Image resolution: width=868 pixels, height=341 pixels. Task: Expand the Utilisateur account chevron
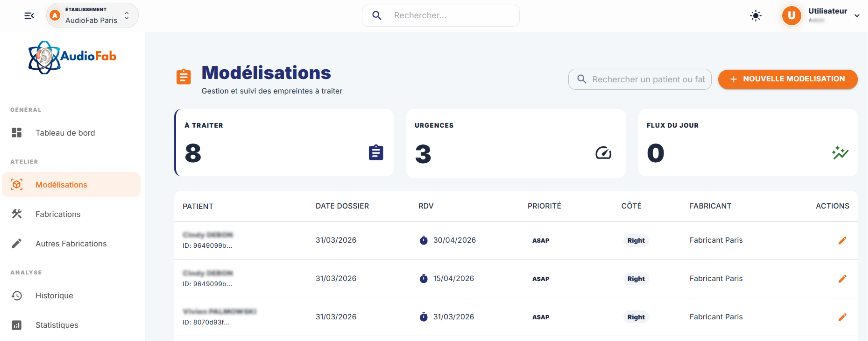click(x=857, y=16)
